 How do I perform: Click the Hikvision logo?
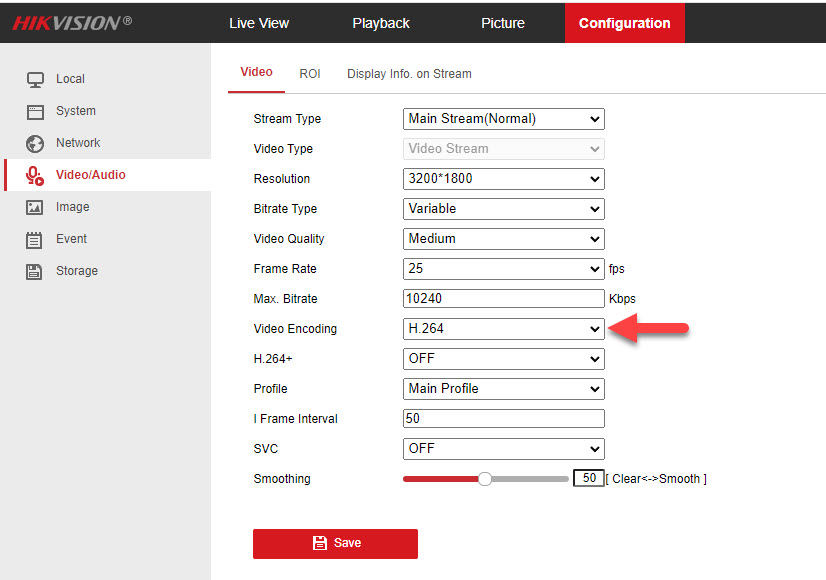72,22
